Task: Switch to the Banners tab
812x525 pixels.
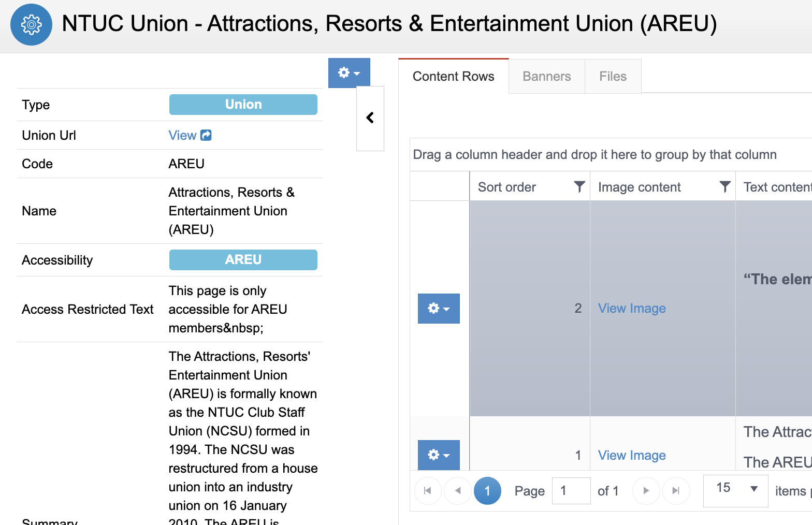Action: [546, 77]
